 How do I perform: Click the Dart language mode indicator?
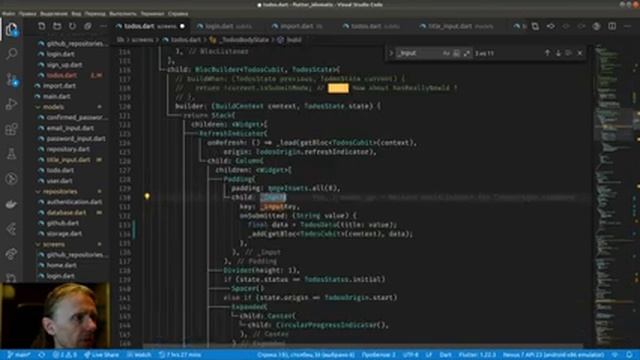pos(445,355)
